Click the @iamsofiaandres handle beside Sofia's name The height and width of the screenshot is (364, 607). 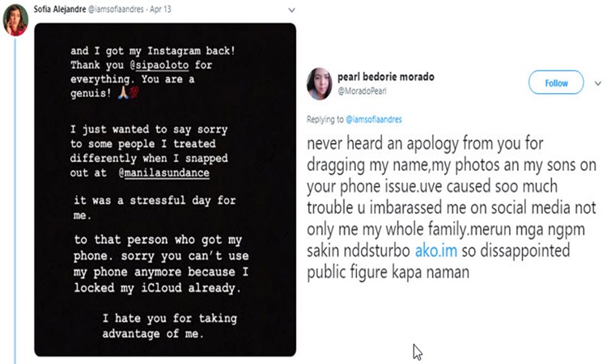(116, 9)
